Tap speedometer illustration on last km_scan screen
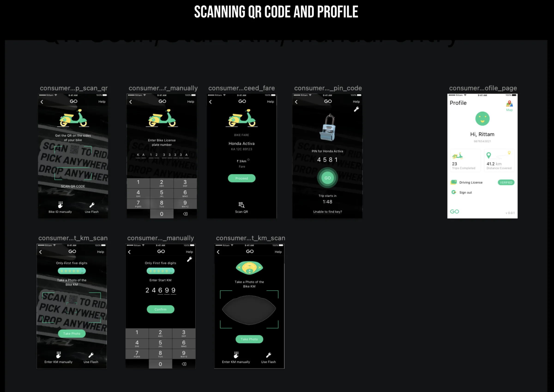 tap(249, 268)
